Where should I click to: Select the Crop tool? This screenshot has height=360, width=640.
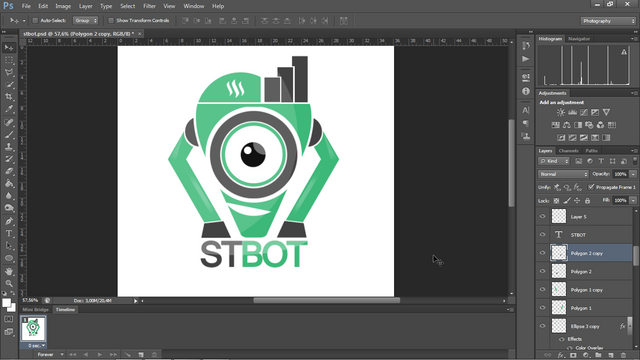pos(9,97)
